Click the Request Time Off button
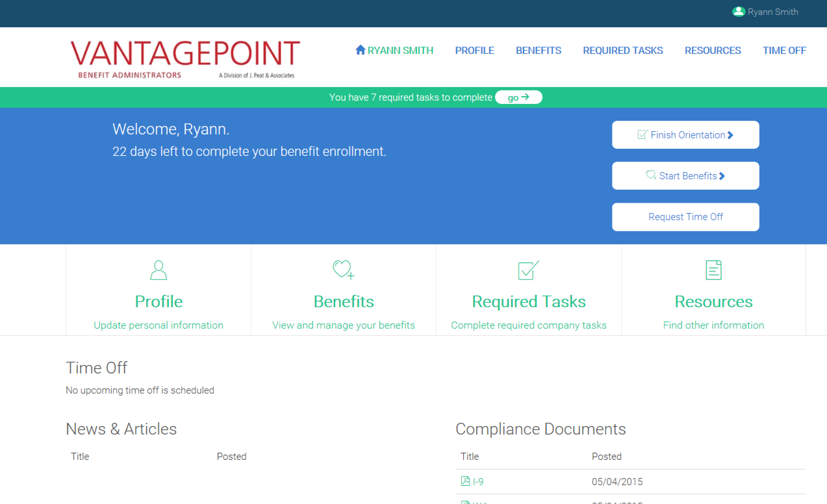Screen dimensions: 827x504 point(685,217)
